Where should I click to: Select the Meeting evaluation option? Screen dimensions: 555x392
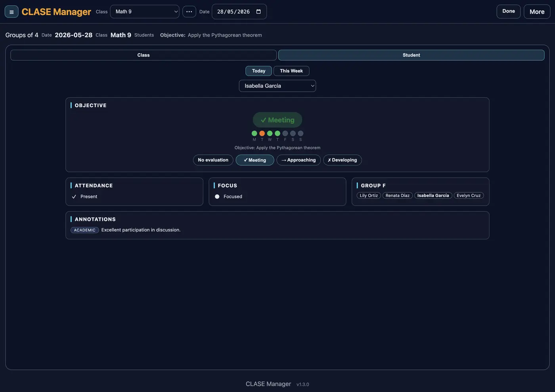pos(255,160)
